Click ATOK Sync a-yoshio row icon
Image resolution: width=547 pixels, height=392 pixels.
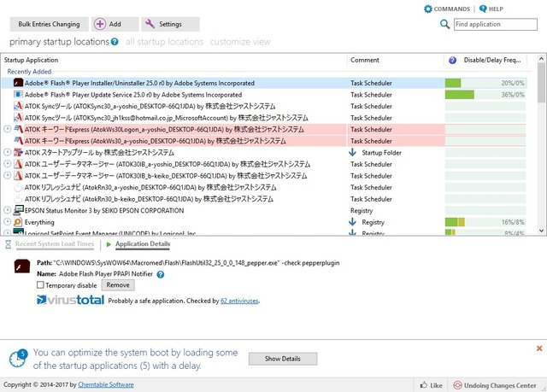click(x=18, y=106)
